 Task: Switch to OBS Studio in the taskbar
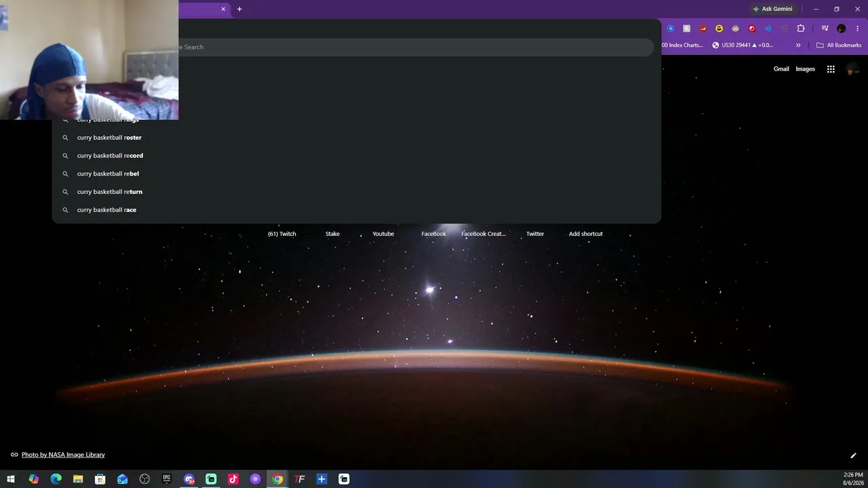click(x=144, y=479)
